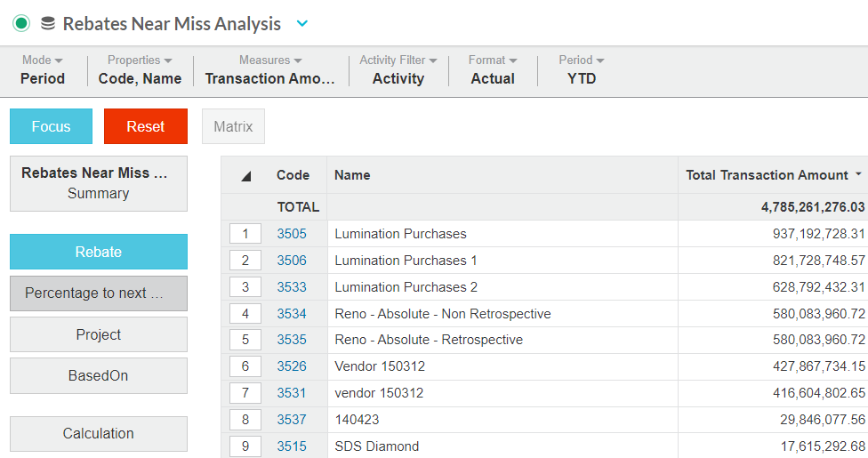Select the Rebate dimension in sidebar
This screenshot has height=458, width=868.
click(x=99, y=252)
